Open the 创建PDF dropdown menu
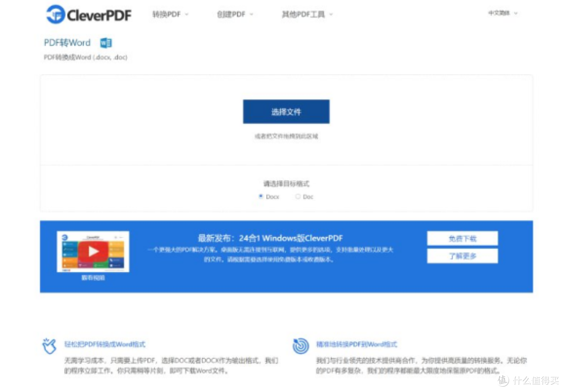 (235, 15)
